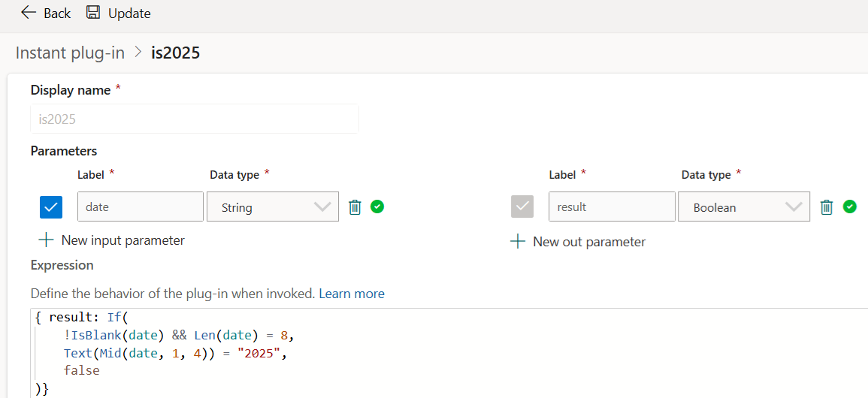Click the Back arrow icon

[x=29, y=13]
